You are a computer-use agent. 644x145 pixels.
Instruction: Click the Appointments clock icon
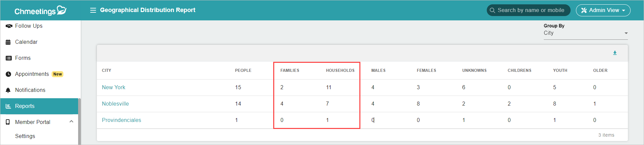pyautogui.click(x=8, y=74)
